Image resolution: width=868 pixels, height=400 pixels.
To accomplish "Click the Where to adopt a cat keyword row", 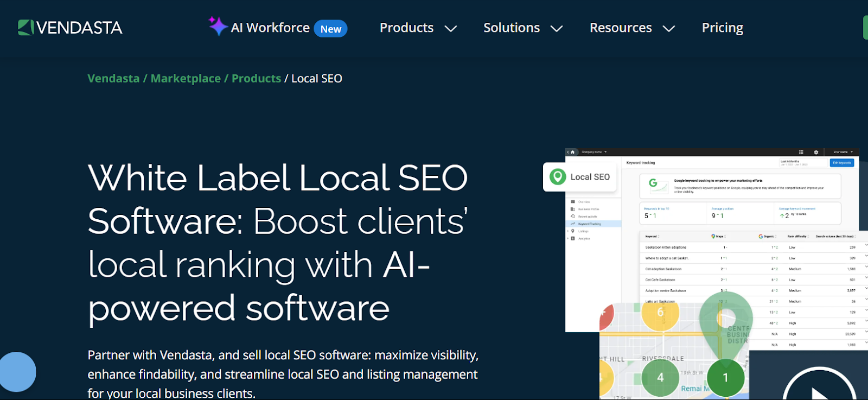I will click(x=754, y=258).
